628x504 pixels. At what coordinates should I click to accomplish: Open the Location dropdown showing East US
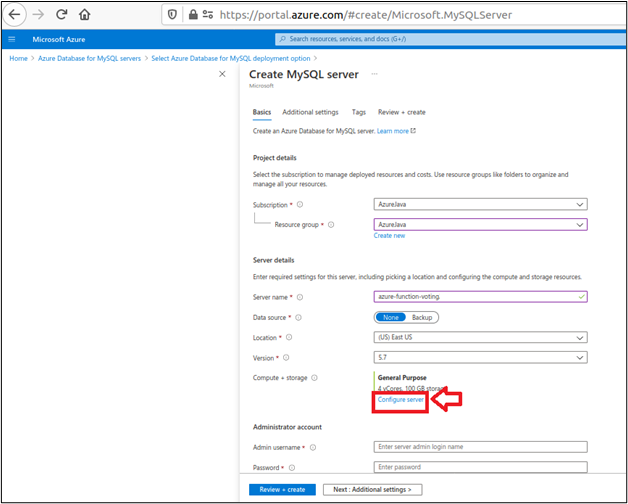(481, 337)
